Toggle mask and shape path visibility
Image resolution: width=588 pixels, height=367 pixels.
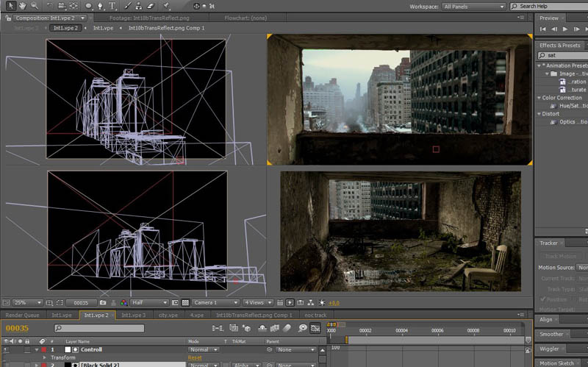[x=60, y=302]
